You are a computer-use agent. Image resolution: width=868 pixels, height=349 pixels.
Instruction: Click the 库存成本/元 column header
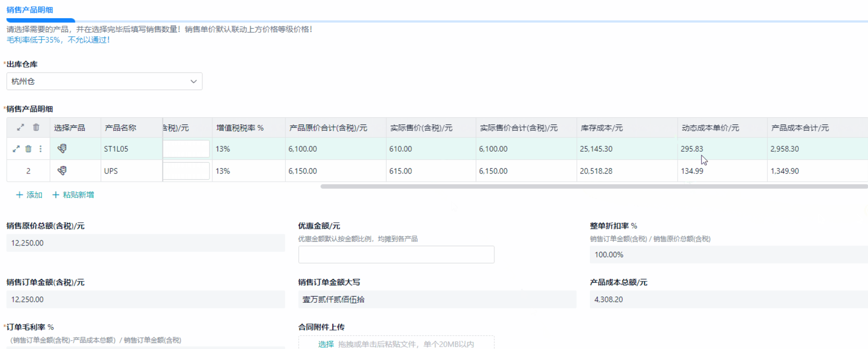[627, 128]
